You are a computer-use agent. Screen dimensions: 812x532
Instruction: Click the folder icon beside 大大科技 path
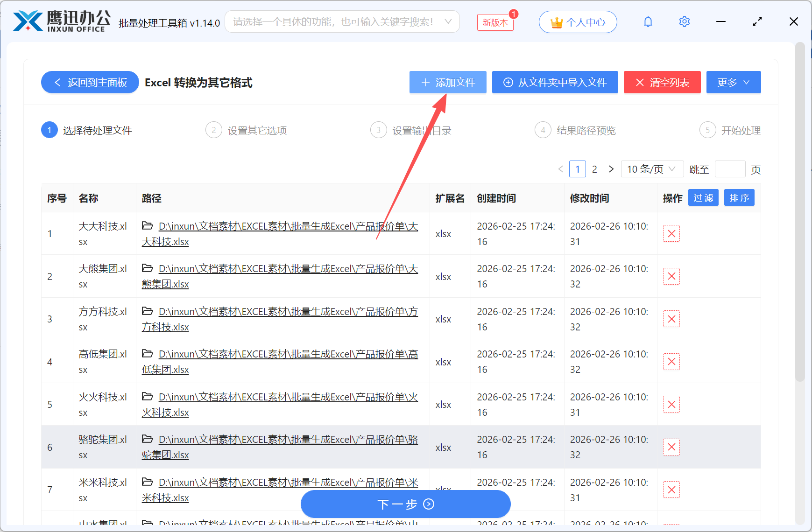(148, 225)
